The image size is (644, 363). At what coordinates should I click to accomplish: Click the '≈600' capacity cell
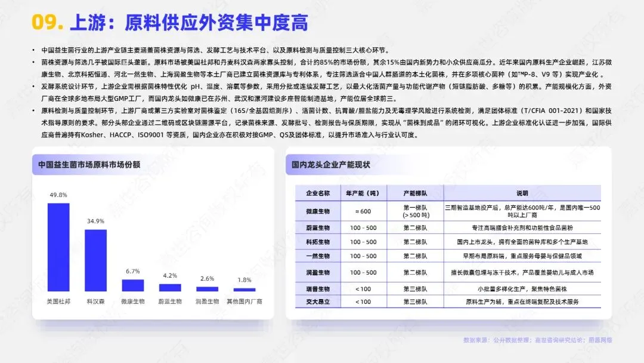pyautogui.click(x=363, y=211)
